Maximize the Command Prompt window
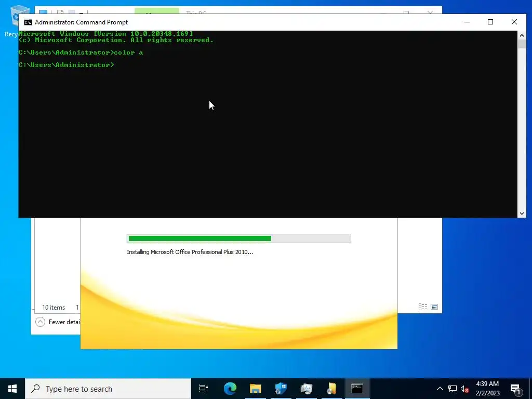The height and width of the screenshot is (399, 532). (490, 22)
